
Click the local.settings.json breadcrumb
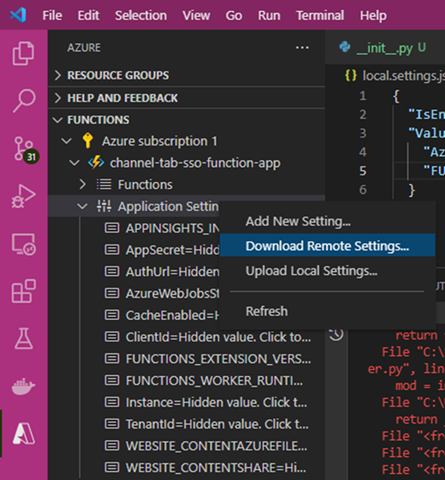click(x=403, y=76)
